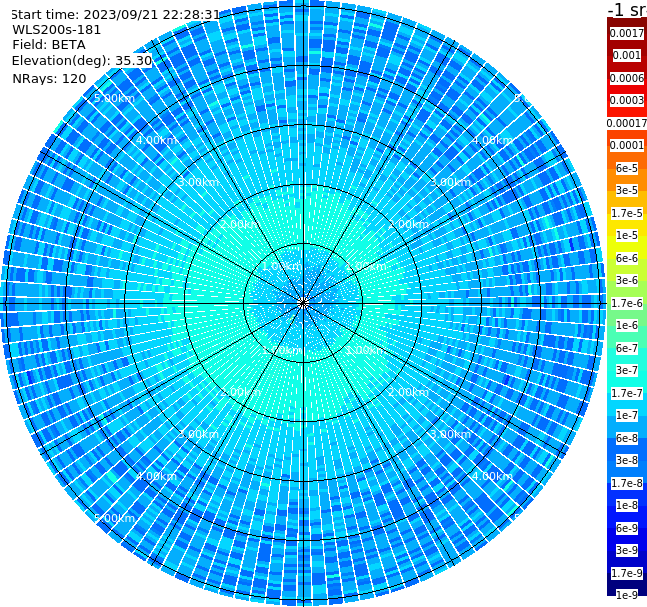Viewport: 647px width, 607px height.
Task: Pick the 1e-7 colorbar label
Action: click(x=627, y=415)
